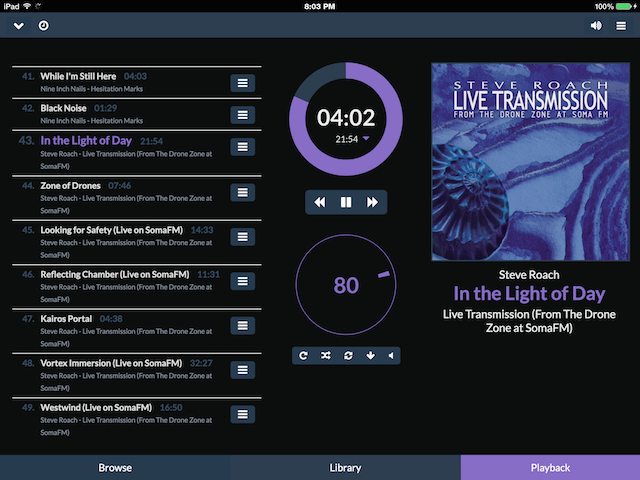Select the Playback tab
The height and width of the screenshot is (480, 640).
[550, 468]
